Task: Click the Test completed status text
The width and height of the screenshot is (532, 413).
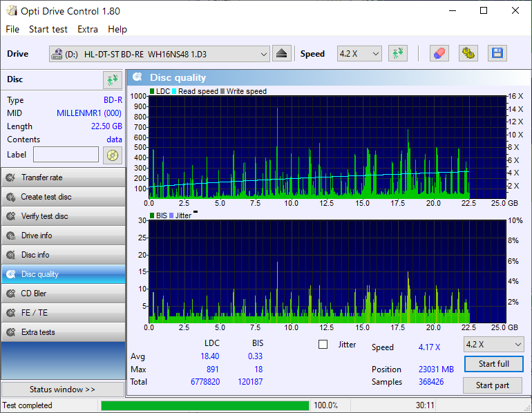Action: (x=27, y=405)
